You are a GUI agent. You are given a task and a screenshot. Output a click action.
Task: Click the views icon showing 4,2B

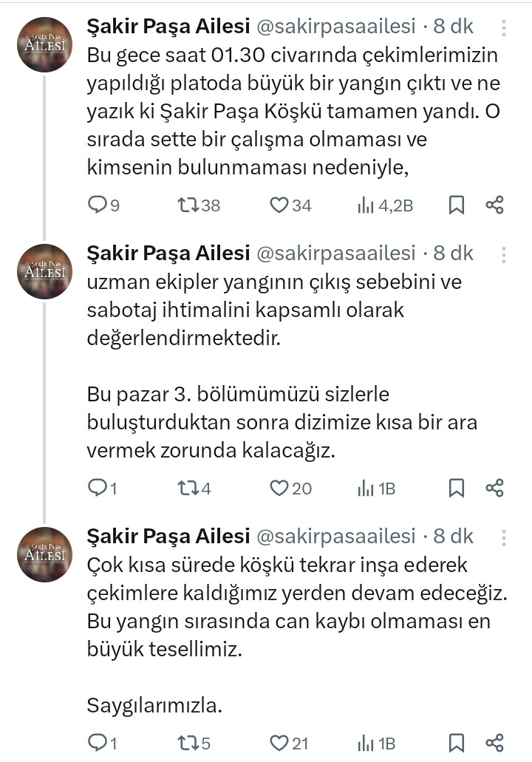pos(365,205)
